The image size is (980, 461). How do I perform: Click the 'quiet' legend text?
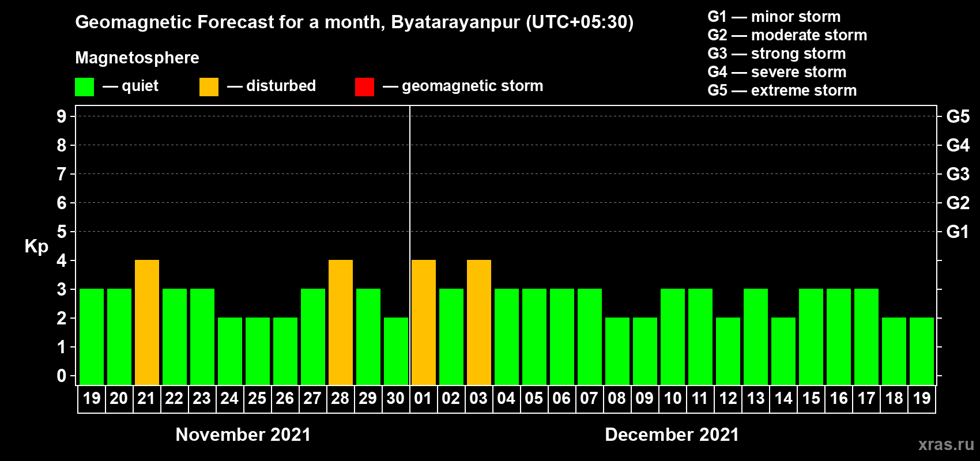pyautogui.click(x=140, y=86)
